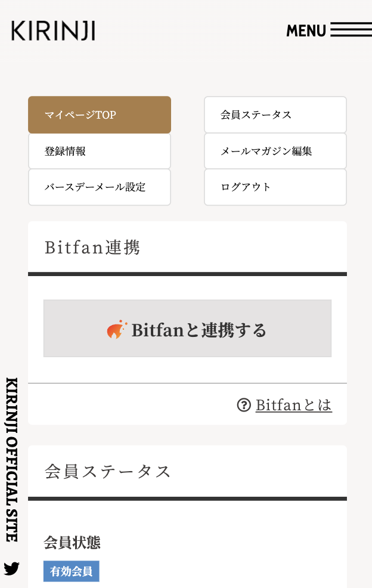
Task: Open バースデーメール設定
Action: [x=100, y=187]
